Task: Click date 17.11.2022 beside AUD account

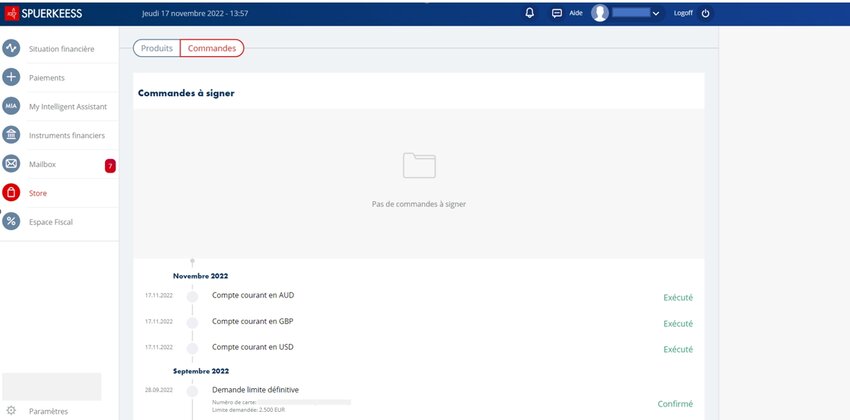Action: pyautogui.click(x=159, y=295)
